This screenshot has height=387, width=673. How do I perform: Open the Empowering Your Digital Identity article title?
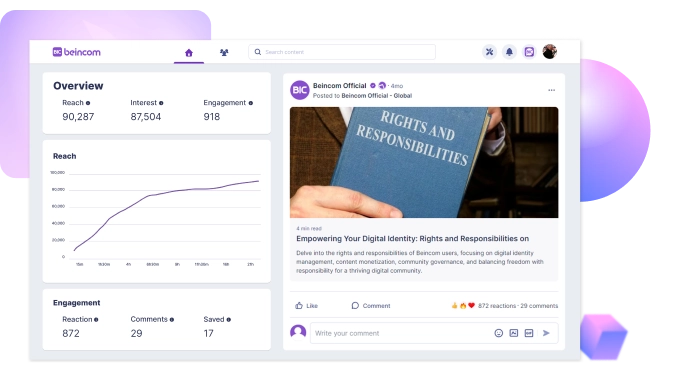pos(412,239)
